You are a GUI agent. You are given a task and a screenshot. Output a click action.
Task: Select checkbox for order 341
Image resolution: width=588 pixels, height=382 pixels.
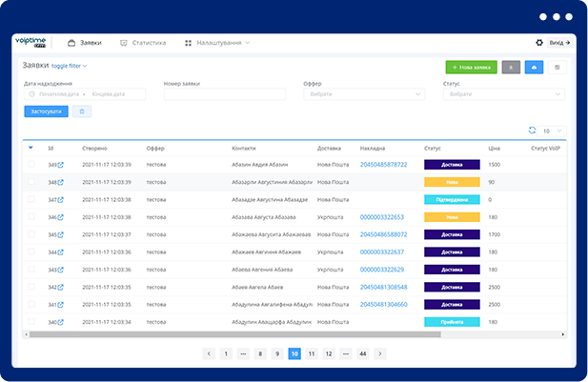(31, 305)
